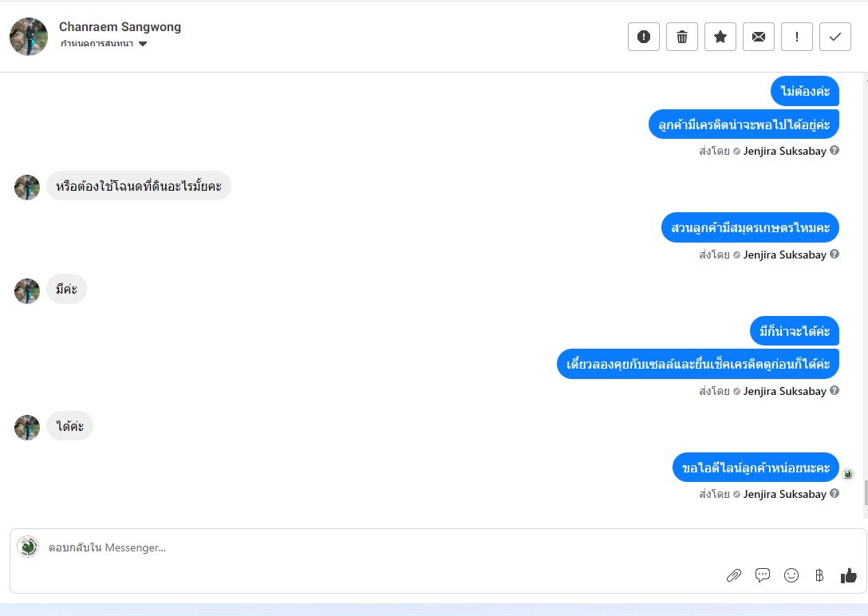Click Jenjira Suksabay sender name under first reply
Image resolution: width=868 pixels, height=616 pixels.
(x=784, y=151)
